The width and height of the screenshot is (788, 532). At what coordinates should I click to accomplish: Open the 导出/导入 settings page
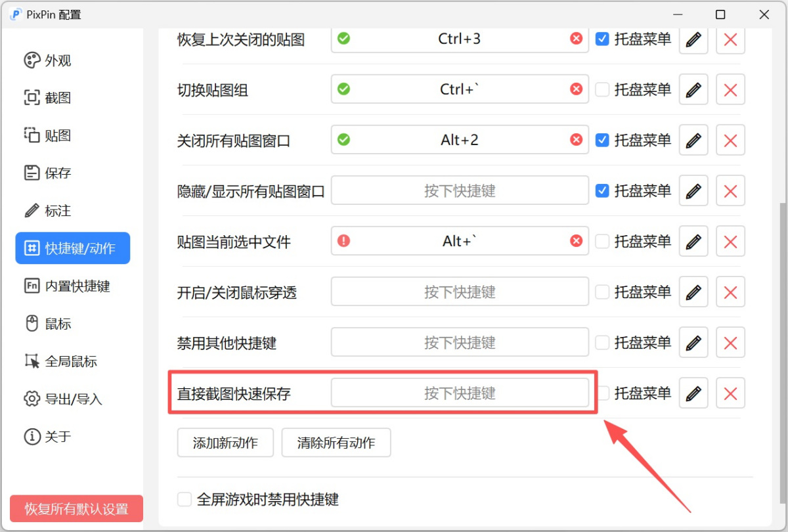[x=73, y=399]
